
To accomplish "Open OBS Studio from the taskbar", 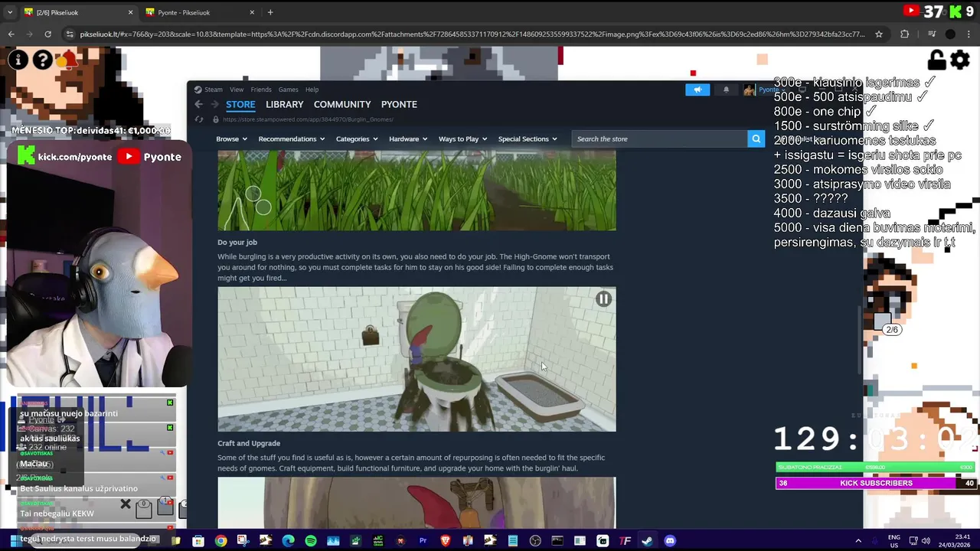I will 535,541.
